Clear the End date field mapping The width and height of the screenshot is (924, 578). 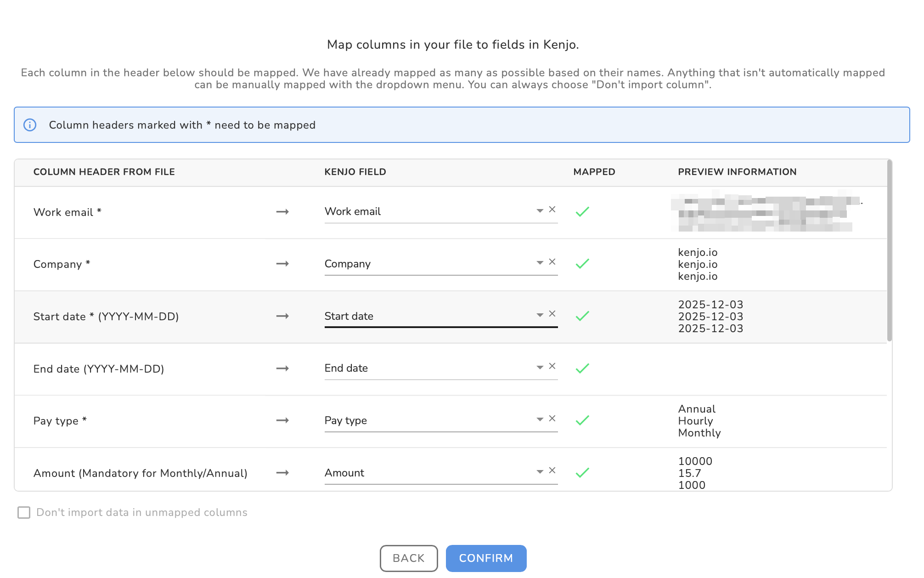pos(552,366)
